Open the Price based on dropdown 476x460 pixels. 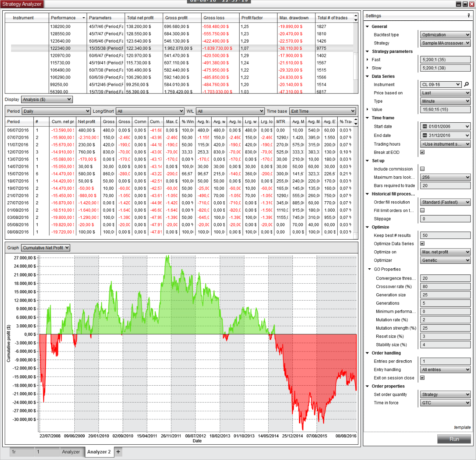[445, 93]
